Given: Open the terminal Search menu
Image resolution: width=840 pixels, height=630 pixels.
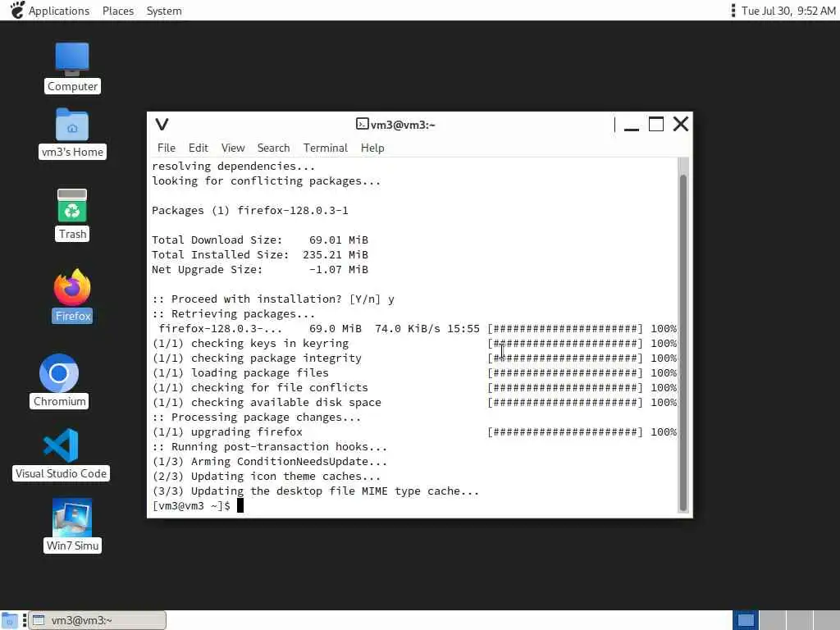Looking at the screenshot, I should (x=273, y=148).
